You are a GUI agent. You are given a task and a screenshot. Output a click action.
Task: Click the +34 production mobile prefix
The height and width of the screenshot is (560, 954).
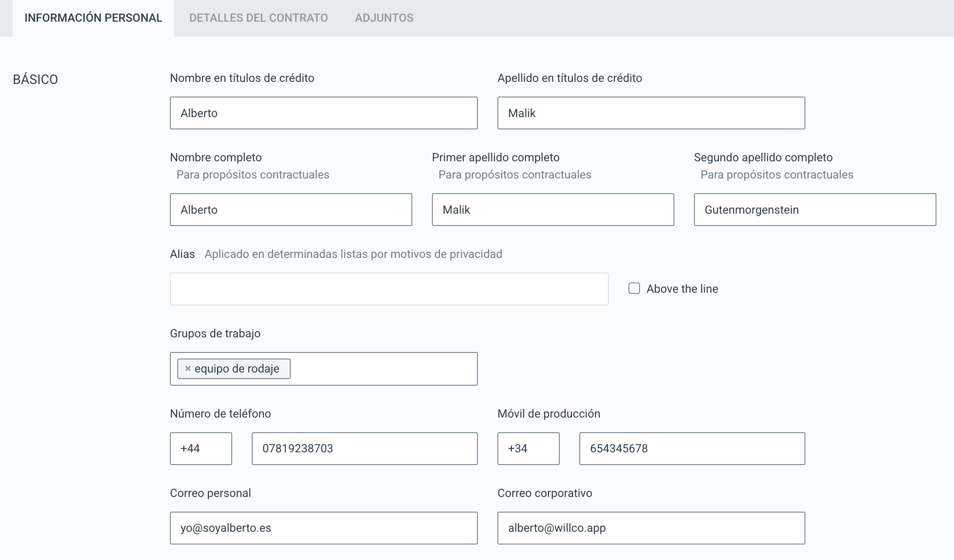pos(528,449)
